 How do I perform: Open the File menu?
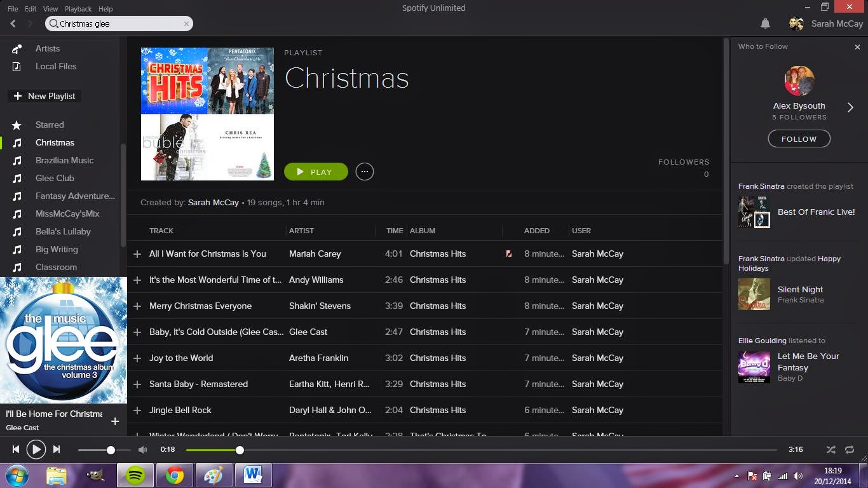pos(13,9)
